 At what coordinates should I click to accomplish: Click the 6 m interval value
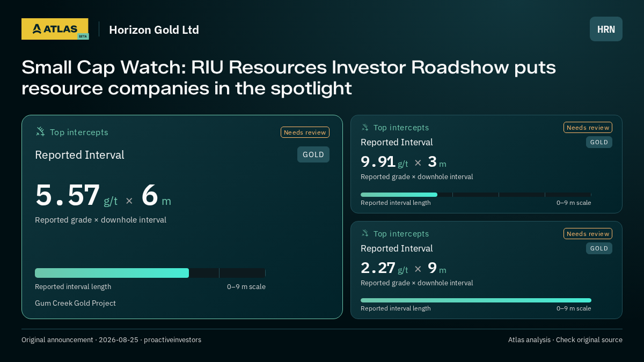(156, 196)
